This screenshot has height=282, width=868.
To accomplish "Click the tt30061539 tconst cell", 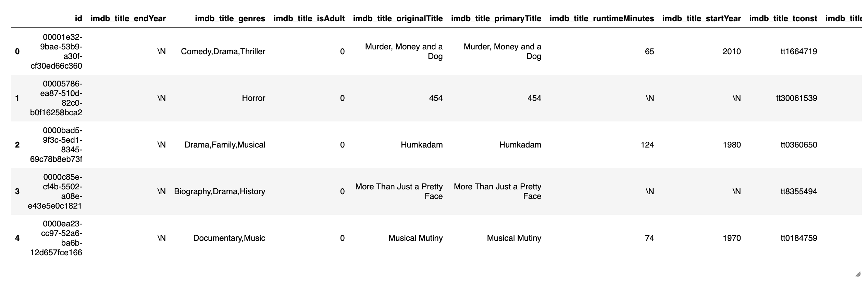I will pyautogui.click(x=796, y=98).
